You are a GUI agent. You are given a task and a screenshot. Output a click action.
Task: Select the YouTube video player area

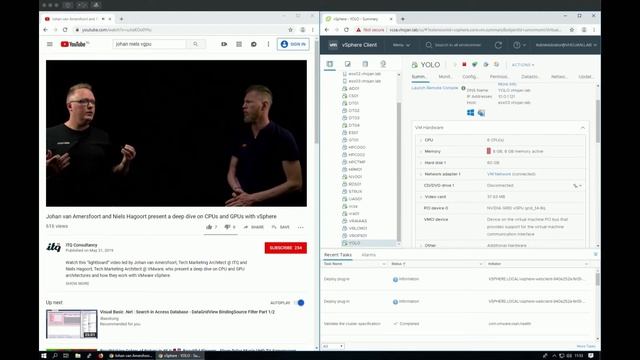pyautogui.click(x=176, y=133)
